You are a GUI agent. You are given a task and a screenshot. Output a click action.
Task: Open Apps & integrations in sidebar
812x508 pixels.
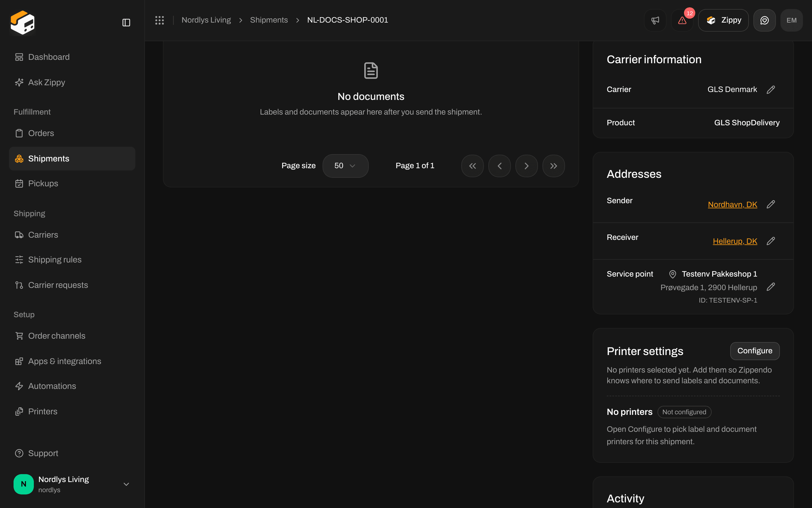[72, 361]
